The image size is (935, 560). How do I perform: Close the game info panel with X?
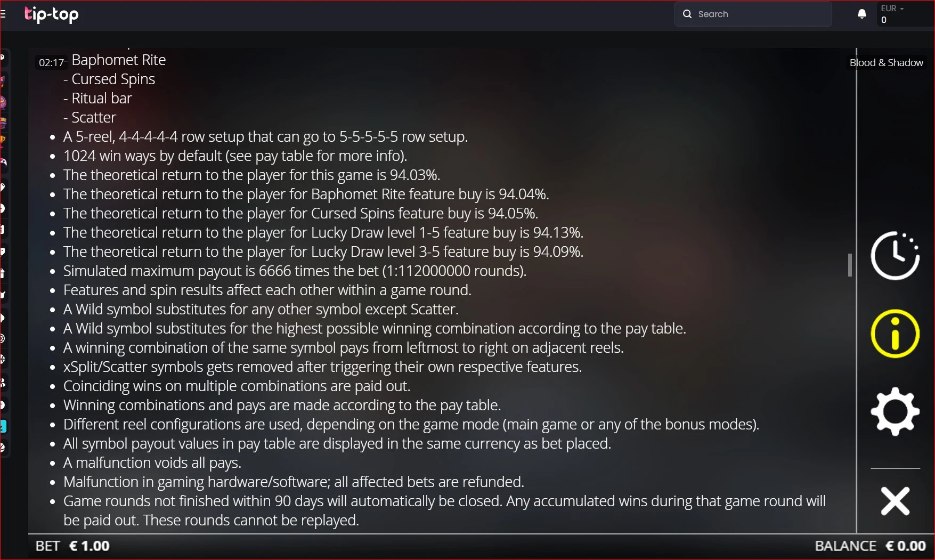895,501
